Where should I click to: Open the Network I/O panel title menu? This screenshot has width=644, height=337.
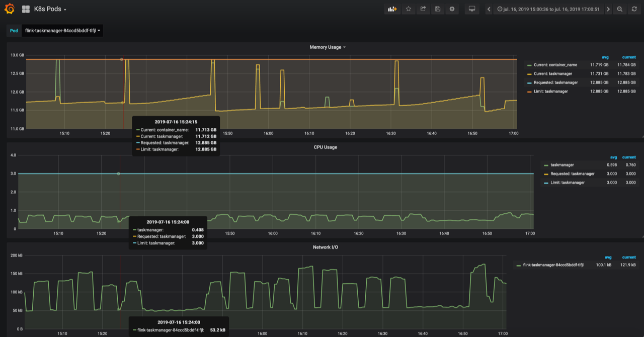325,247
